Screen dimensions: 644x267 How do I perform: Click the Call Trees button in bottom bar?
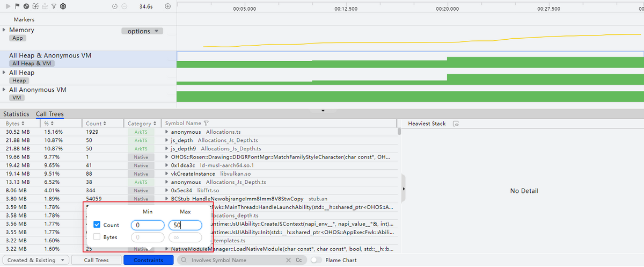pyautogui.click(x=97, y=260)
